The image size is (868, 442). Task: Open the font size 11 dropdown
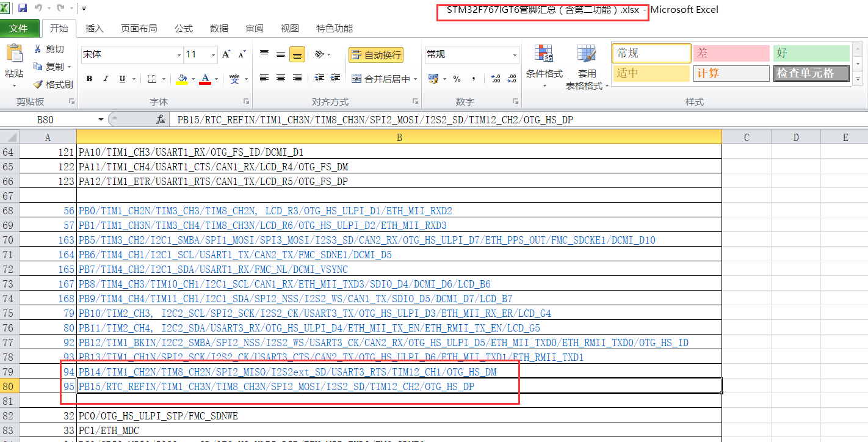pyautogui.click(x=213, y=55)
